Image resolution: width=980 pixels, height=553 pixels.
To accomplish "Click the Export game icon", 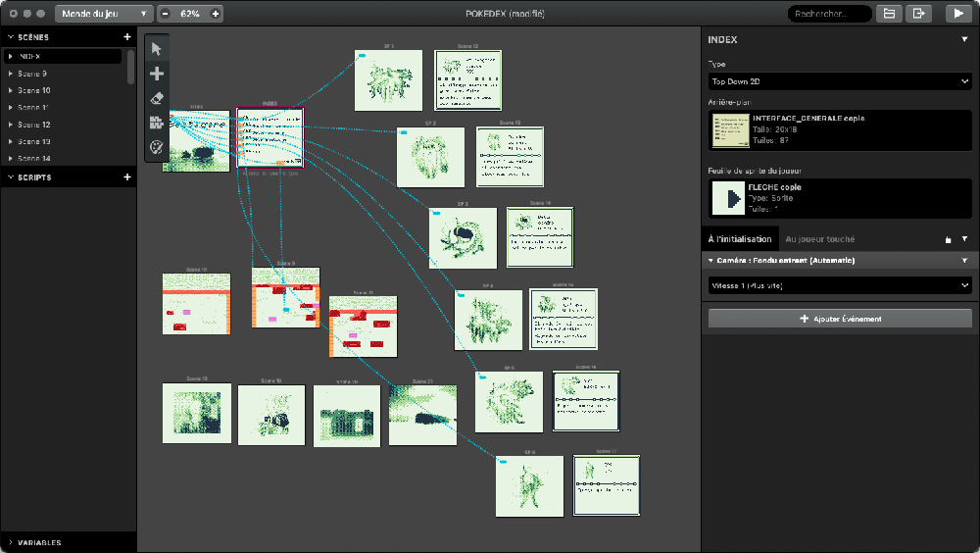I will (x=918, y=14).
